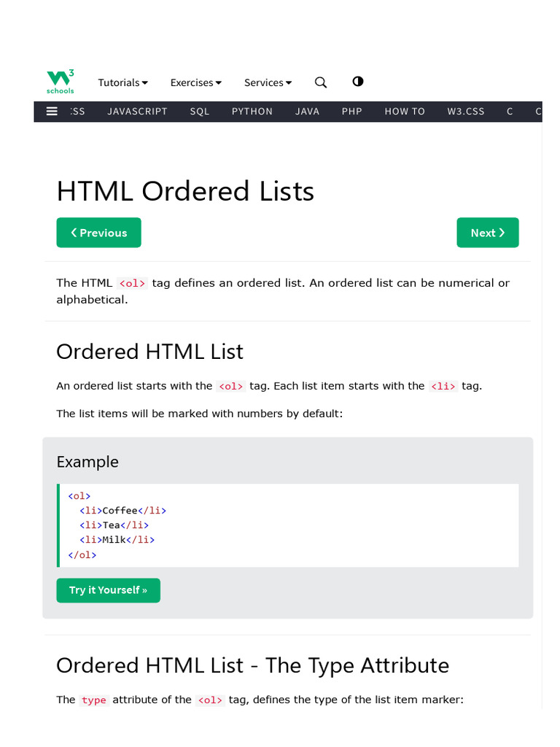Open the search magnifier icon
The width and height of the screenshot is (560, 747).
[321, 82]
